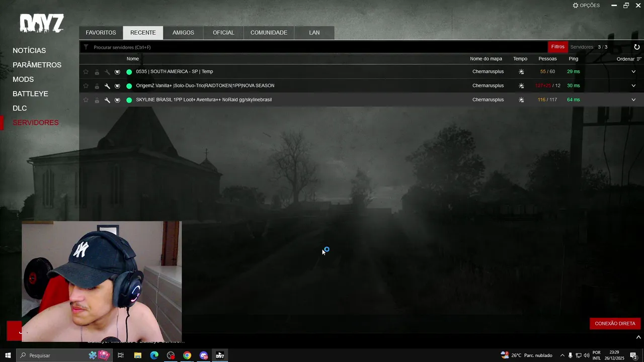Open Microsoft Edge from the taskbar
The height and width of the screenshot is (362, 644).
point(154,355)
